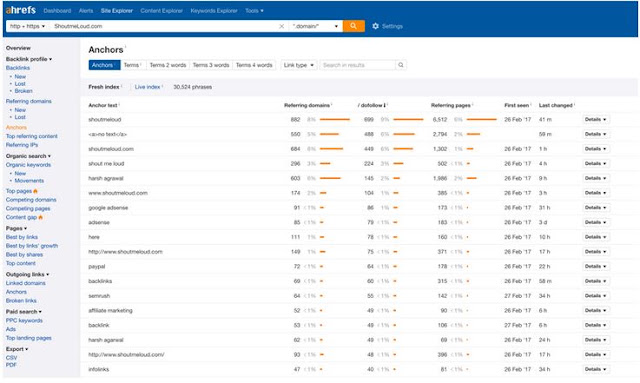
Task: Click the ahrefs logo
Action: coord(20,10)
